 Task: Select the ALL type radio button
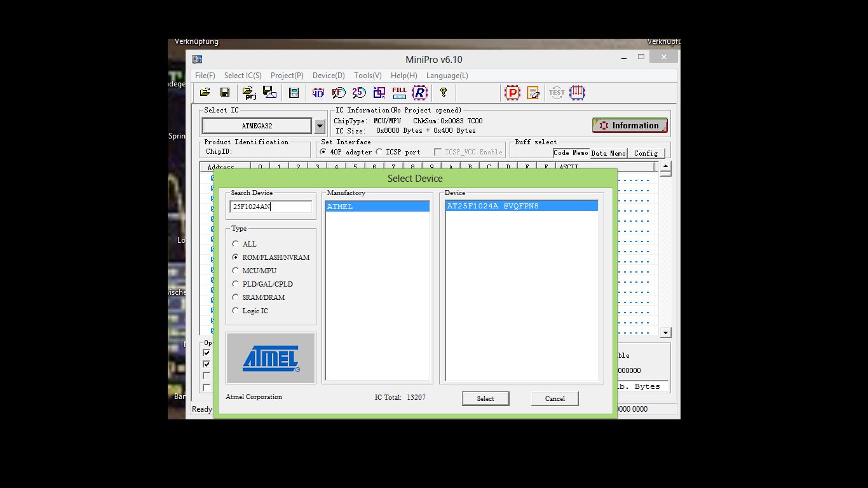click(x=236, y=244)
